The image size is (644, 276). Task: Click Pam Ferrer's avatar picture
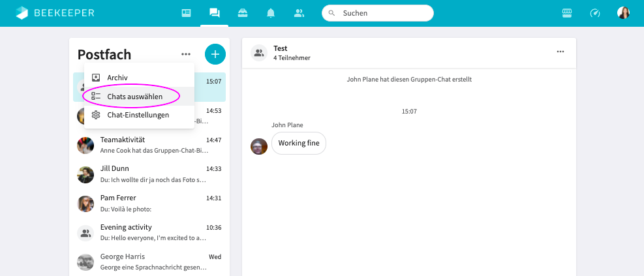[x=85, y=204]
